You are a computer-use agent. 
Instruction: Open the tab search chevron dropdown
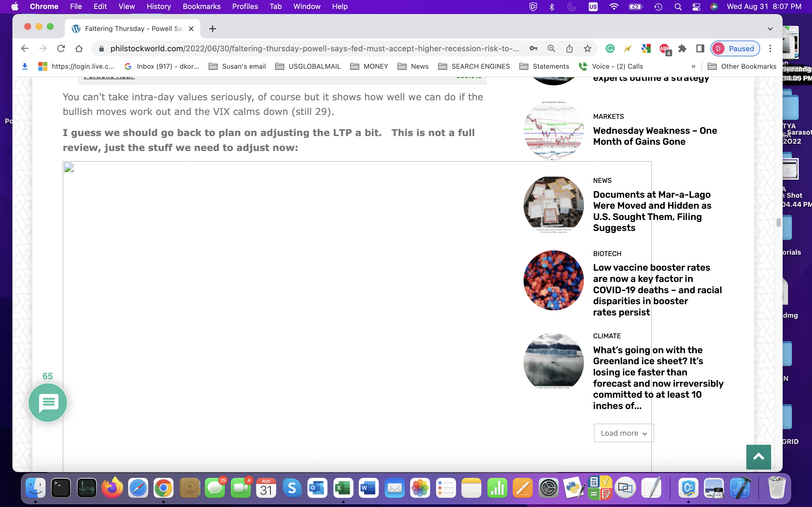[770, 29]
